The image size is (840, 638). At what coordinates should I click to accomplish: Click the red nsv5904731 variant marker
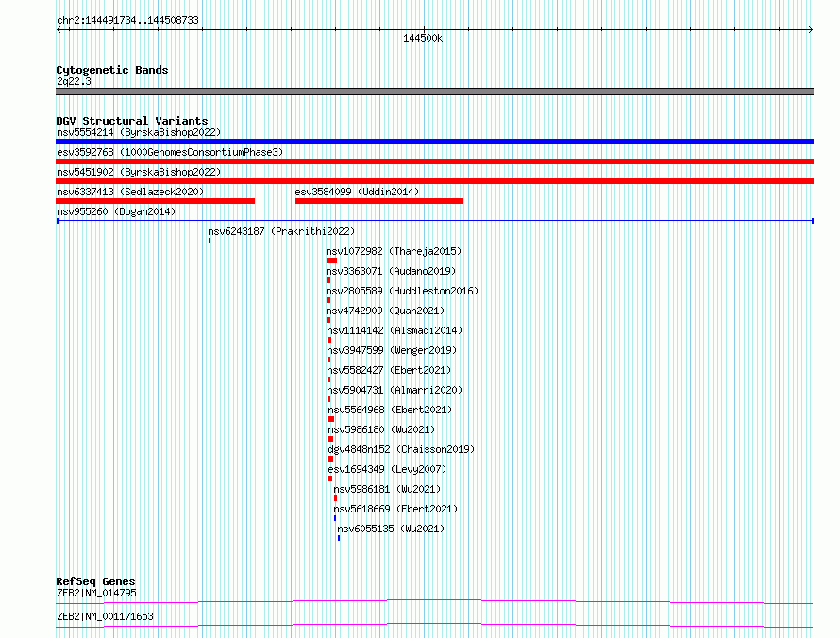tap(329, 399)
